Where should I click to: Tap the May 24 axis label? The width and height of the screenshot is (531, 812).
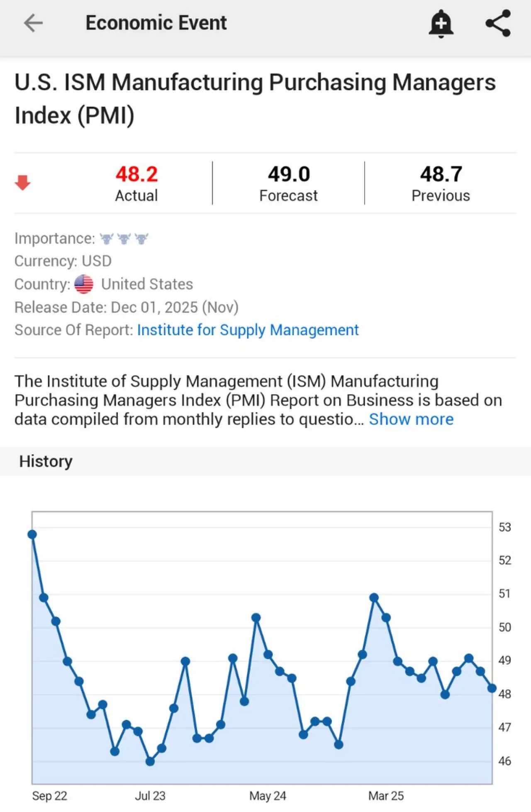[268, 796]
